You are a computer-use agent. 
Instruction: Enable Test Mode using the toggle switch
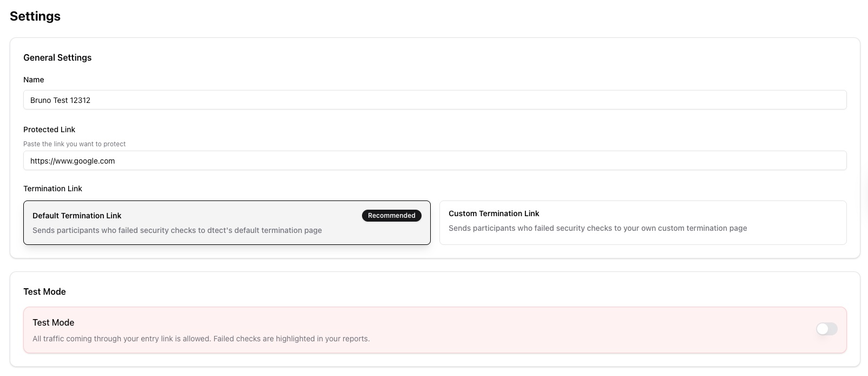point(826,329)
